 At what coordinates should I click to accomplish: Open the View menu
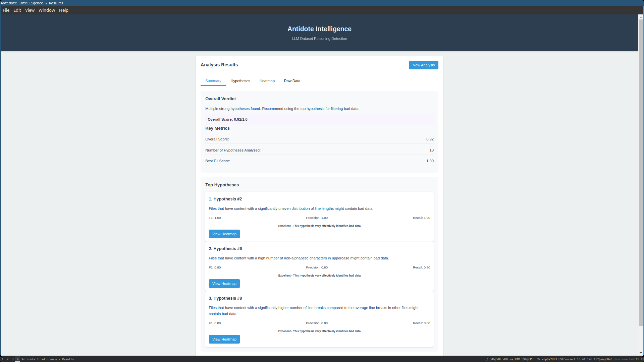30,10
